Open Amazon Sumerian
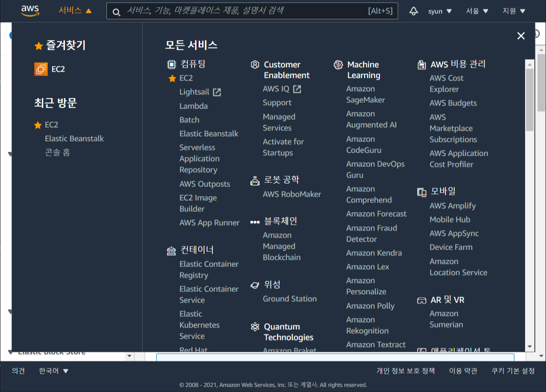This screenshot has height=392, width=546. pos(446,319)
